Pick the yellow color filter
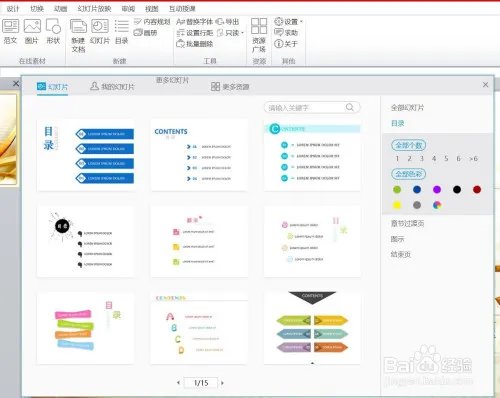 point(397,205)
